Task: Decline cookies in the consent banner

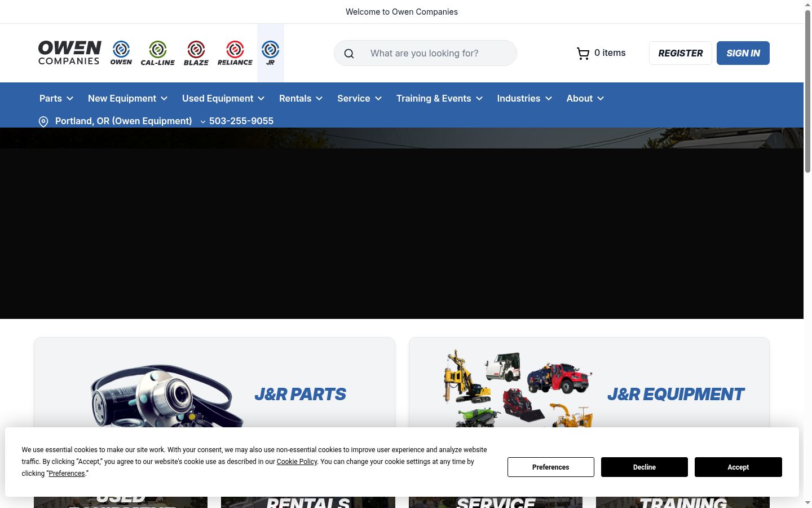Action: tap(645, 467)
